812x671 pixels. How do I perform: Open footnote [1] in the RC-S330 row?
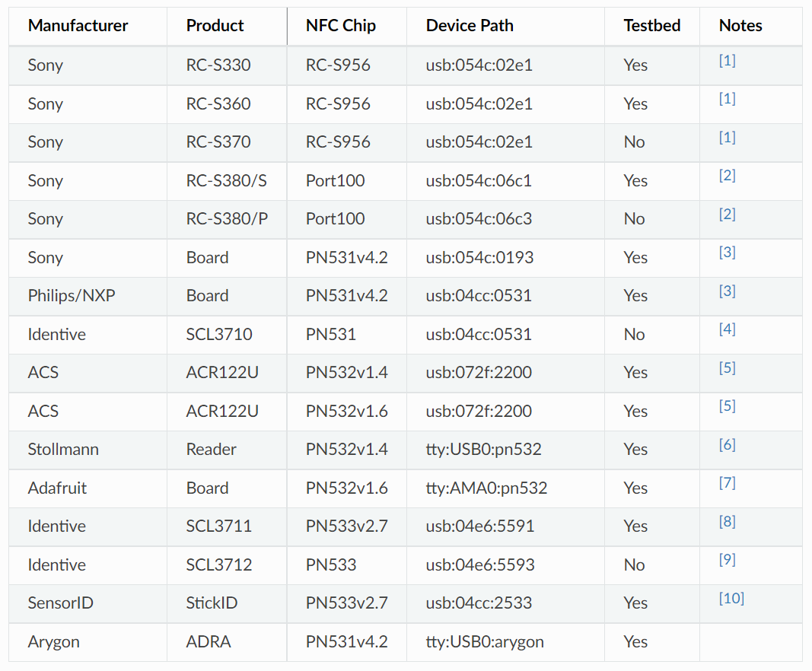[727, 61]
